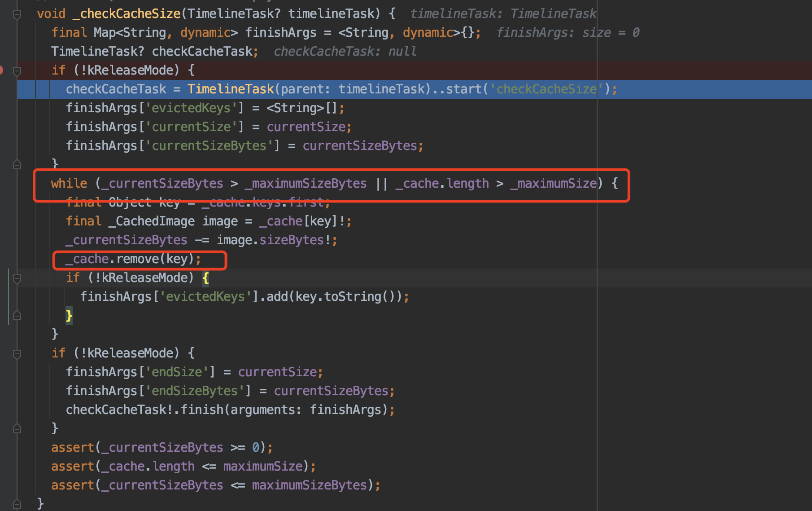Viewport: 812px width, 511px height.
Task: Collapse the inner if (!kReleaseMode) block
Action: 17,278
